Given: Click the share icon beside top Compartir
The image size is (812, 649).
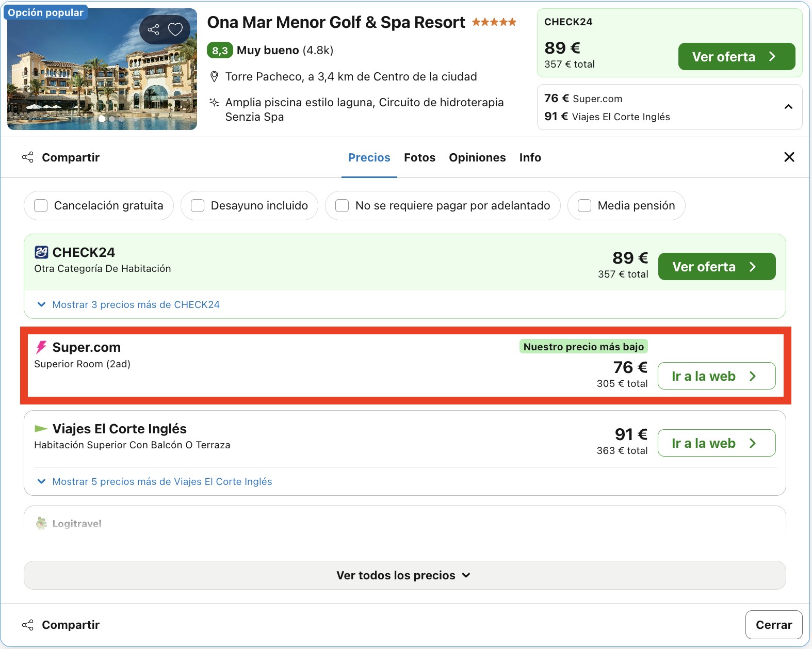Looking at the screenshot, I should [28, 157].
